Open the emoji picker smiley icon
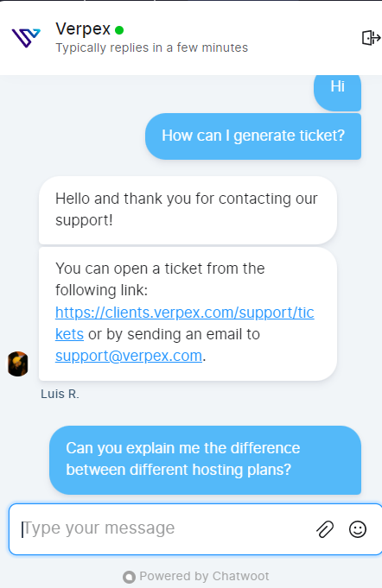This screenshot has height=588, width=382. point(358,529)
